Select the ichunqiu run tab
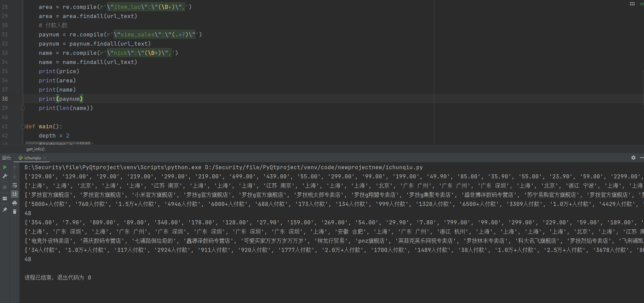 point(32,158)
